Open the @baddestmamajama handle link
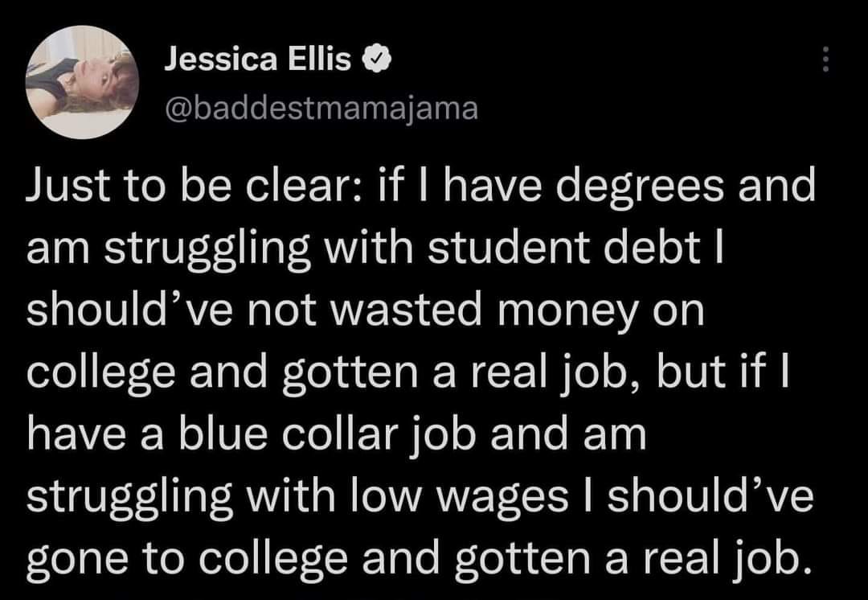868x600 pixels. tap(321, 109)
